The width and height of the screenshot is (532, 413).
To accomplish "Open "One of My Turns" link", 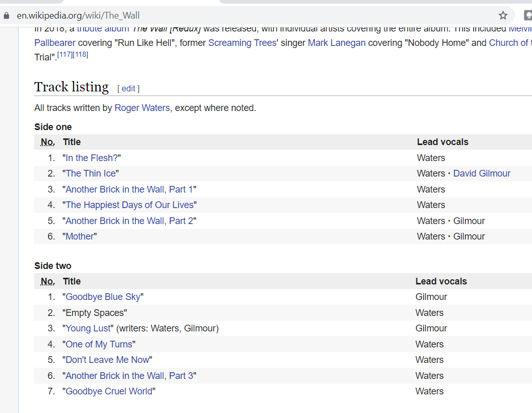I will (x=99, y=344).
